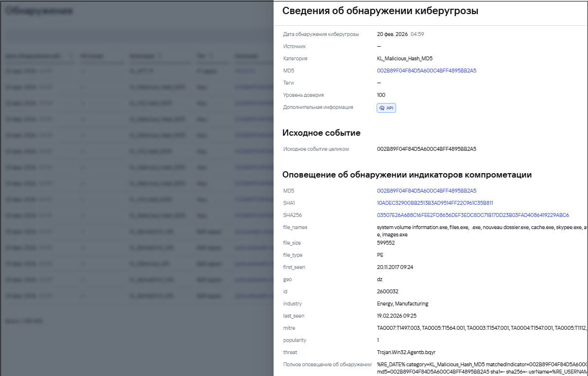Click the heading Оповещение об обнаружении индикаторов компрометации
Image resolution: width=588 pixels, height=376 pixels.
(407, 175)
